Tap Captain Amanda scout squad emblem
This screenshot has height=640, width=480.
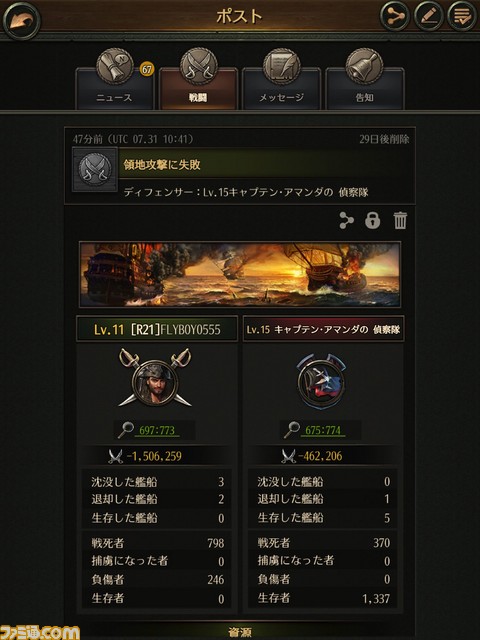[x=321, y=380]
